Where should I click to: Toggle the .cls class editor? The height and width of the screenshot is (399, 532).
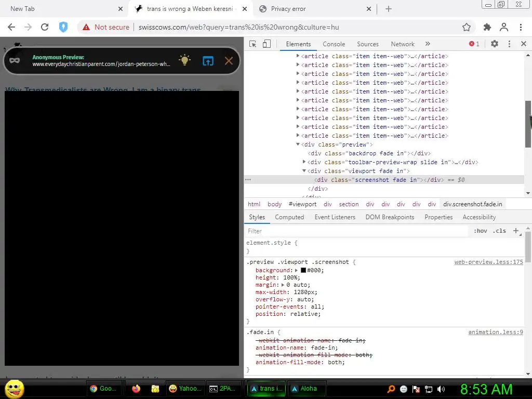tap(499, 231)
